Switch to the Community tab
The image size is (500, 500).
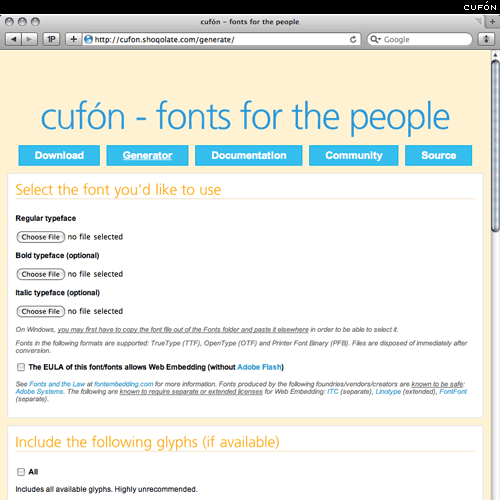pyautogui.click(x=354, y=155)
